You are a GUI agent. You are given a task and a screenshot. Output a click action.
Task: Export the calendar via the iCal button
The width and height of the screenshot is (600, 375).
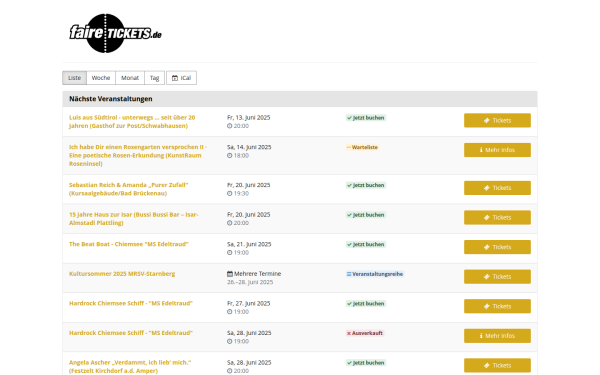tap(181, 78)
